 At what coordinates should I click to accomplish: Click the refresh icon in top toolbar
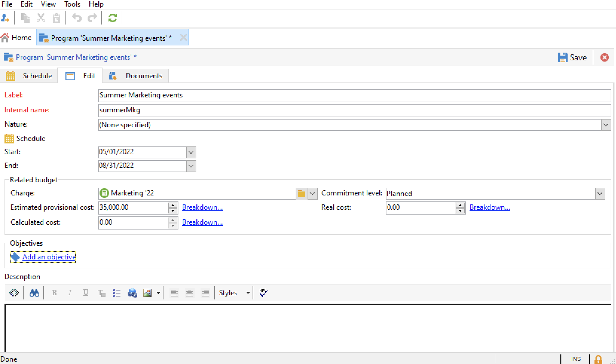(112, 18)
